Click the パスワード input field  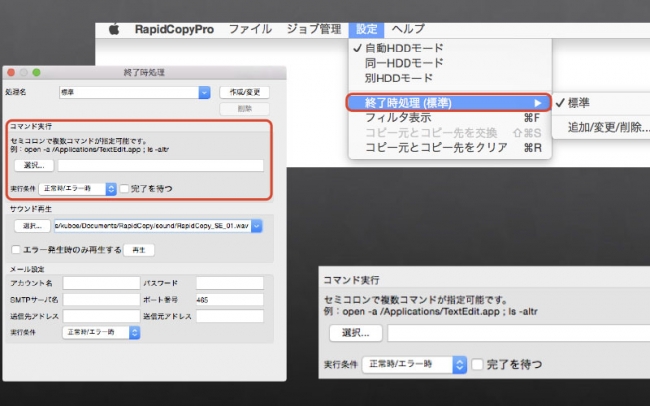230,283
